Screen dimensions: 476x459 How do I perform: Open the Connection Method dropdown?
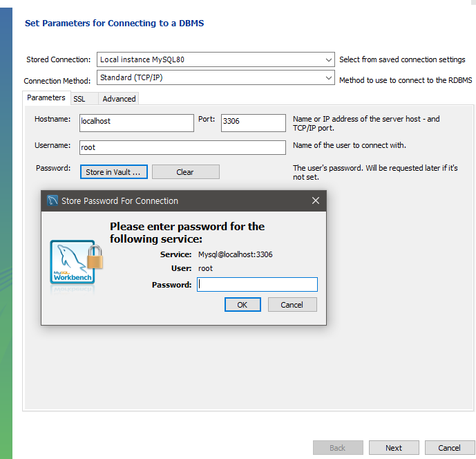216,77
